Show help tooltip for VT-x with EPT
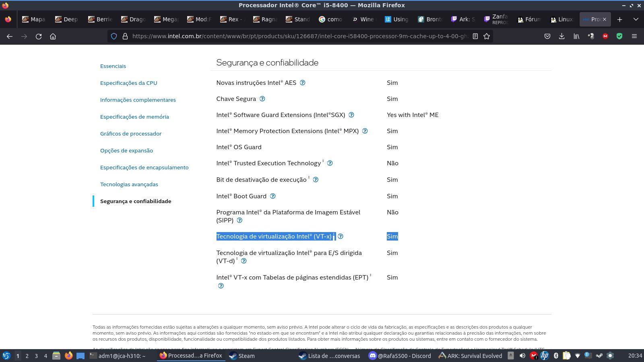The image size is (644, 362). click(221, 286)
